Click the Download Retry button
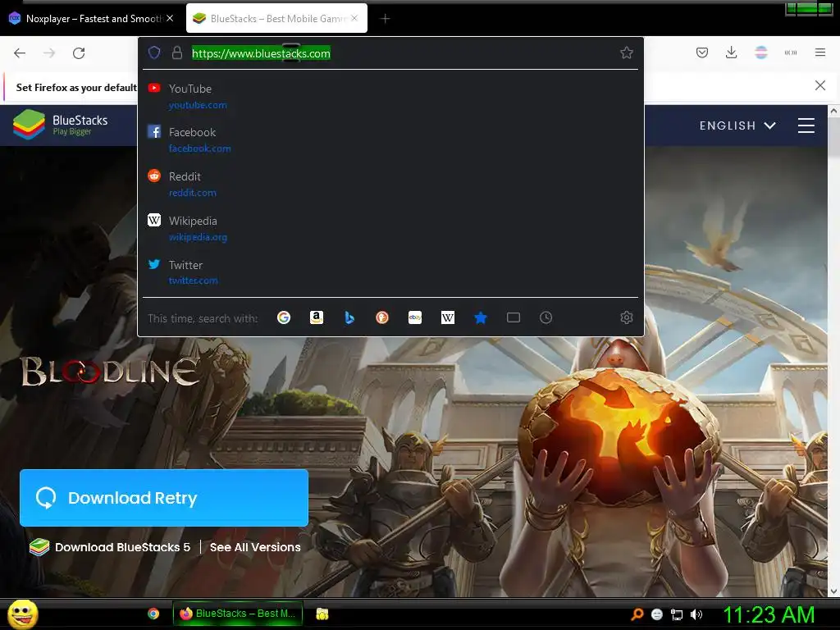Image resolution: width=840 pixels, height=630 pixels. tap(164, 498)
